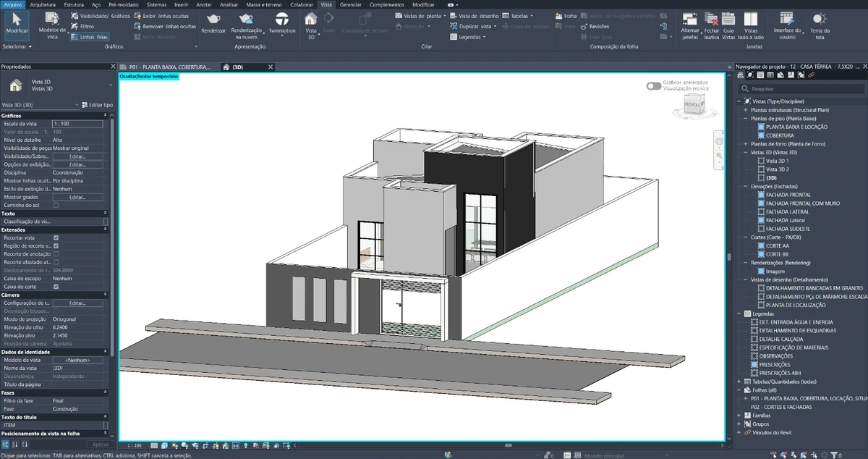Launch the Twinmotion tool
Screen dimensions: 868x459
click(281, 22)
